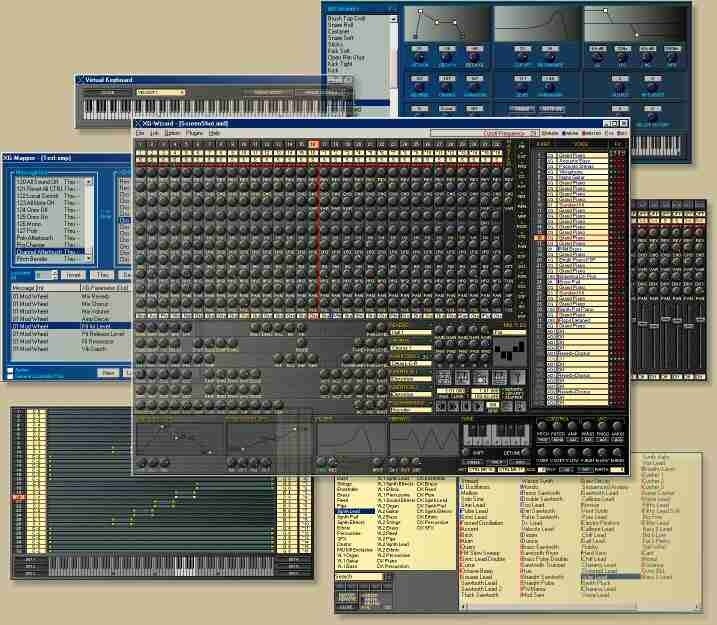Select the highlighted ModWheel row in the mapper table
This screenshot has width=717, height=625.
pos(70,326)
